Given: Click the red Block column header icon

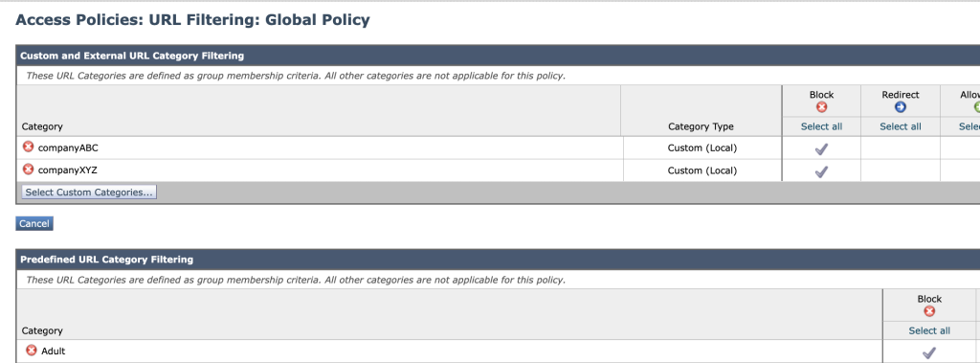Looking at the screenshot, I should (x=821, y=107).
